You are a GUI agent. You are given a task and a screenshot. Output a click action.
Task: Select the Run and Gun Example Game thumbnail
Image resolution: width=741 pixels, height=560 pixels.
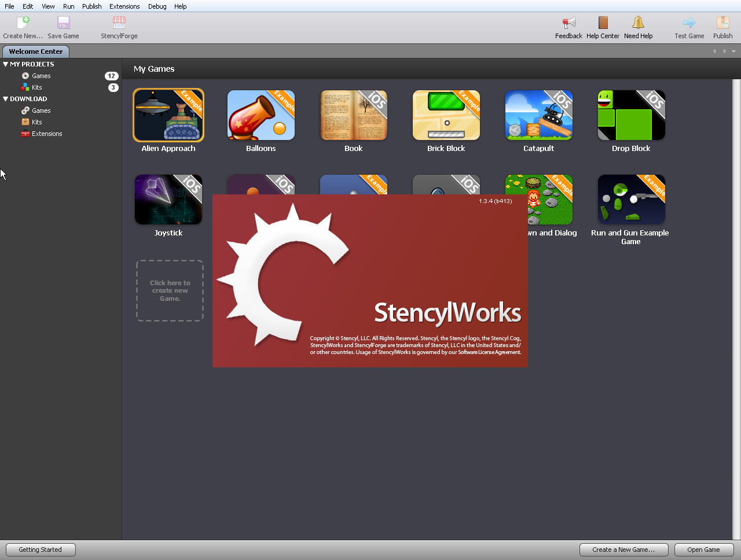click(x=632, y=200)
